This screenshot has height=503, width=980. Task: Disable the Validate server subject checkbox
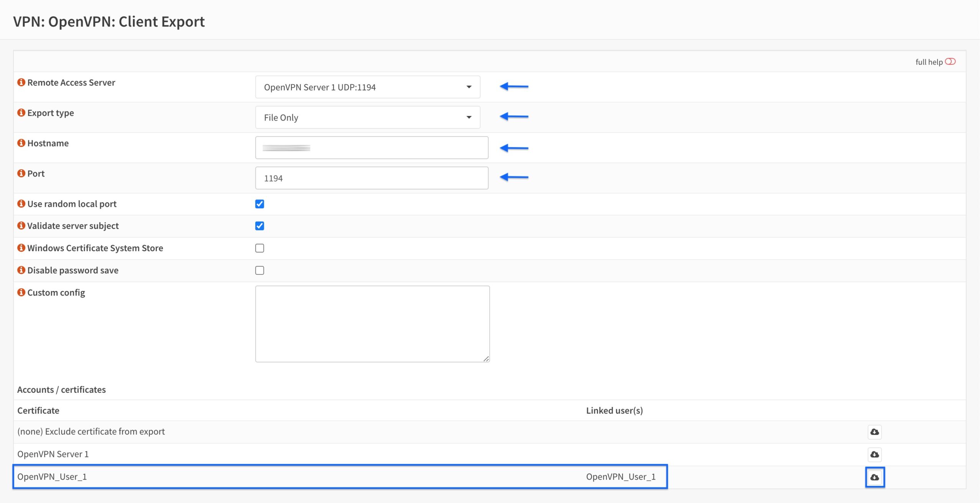[x=260, y=226]
